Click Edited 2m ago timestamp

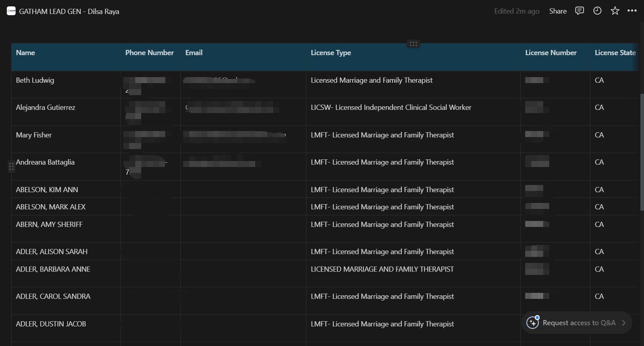click(x=516, y=11)
